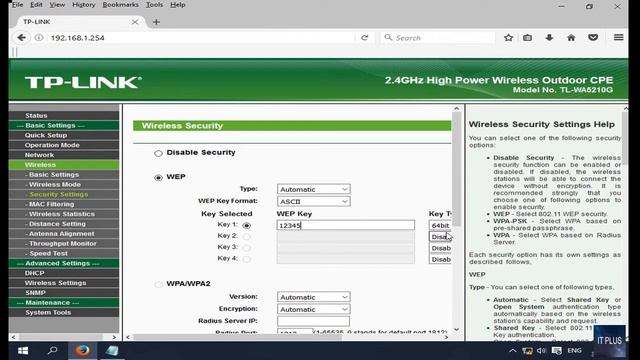This screenshot has width=640, height=360.
Task: Click the Radius Server IP field
Action: [x=313, y=321]
